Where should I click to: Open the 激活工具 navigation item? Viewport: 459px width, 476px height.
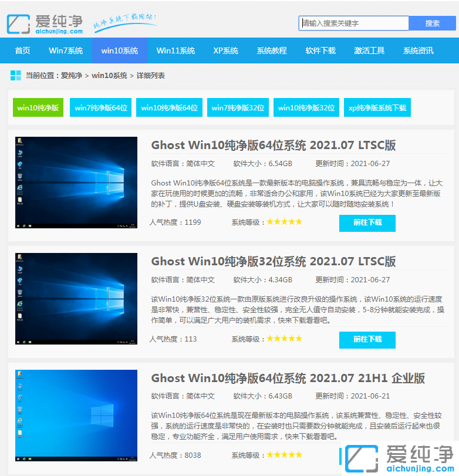click(369, 50)
